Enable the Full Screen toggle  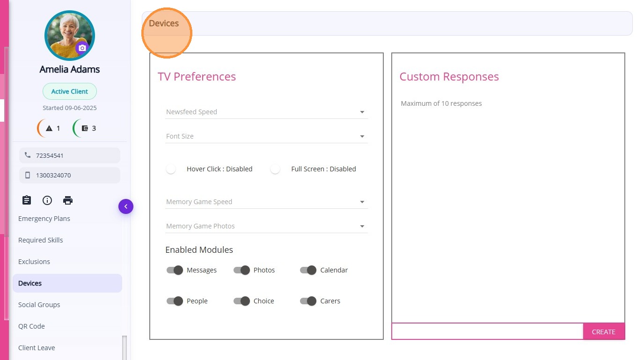pyautogui.click(x=276, y=169)
